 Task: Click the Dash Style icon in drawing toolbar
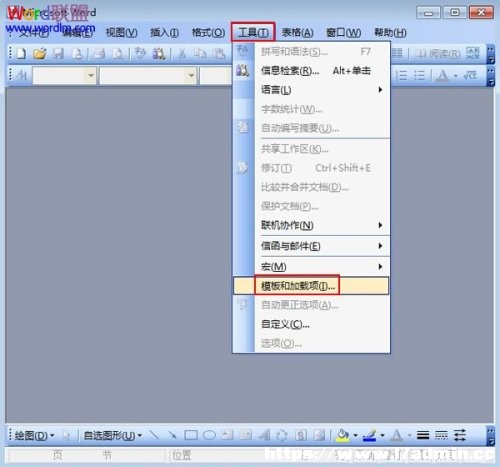point(441,435)
